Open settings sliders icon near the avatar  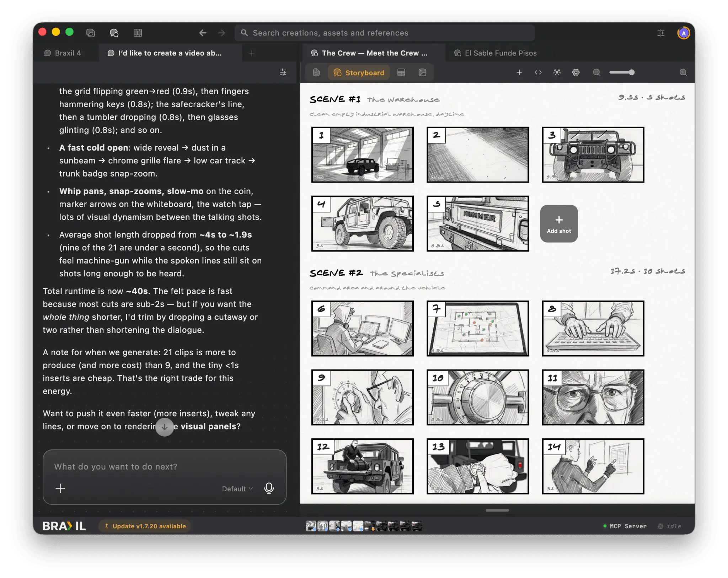[661, 33]
